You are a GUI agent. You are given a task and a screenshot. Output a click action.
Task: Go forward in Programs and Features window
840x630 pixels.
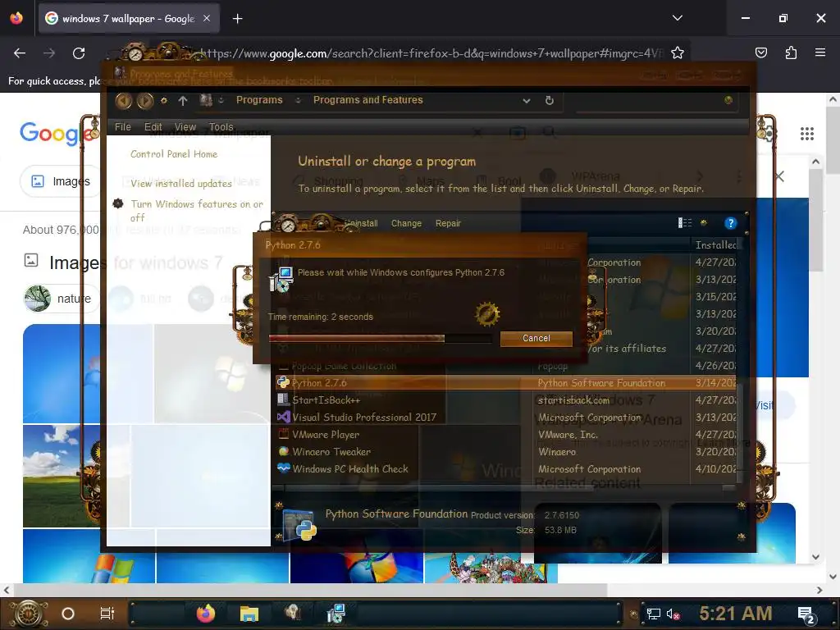(x=144, y=101)
